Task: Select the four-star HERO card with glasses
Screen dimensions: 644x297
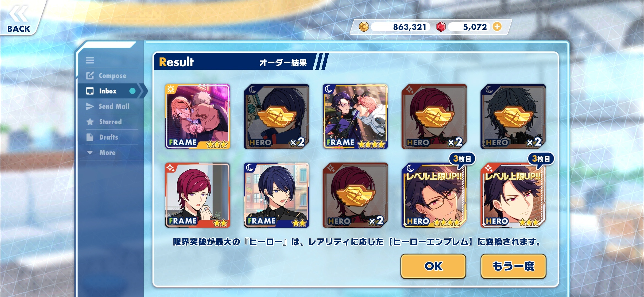Action: point(434,195)
